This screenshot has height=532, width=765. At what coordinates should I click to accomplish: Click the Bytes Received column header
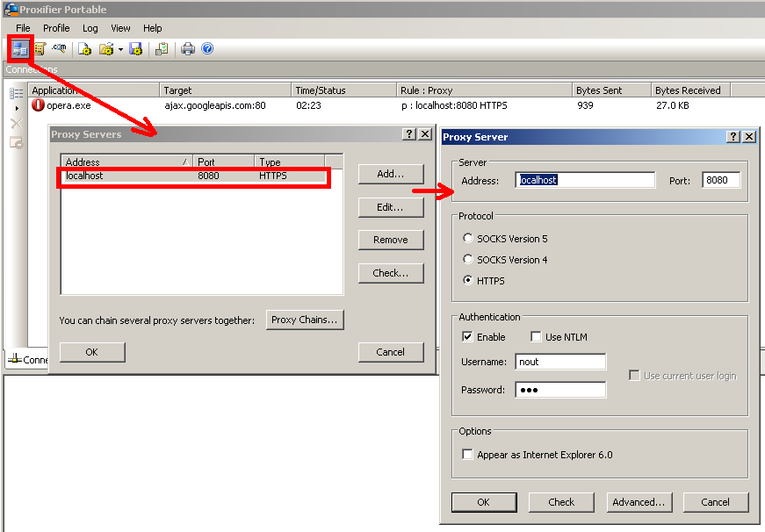coord(691,90)
